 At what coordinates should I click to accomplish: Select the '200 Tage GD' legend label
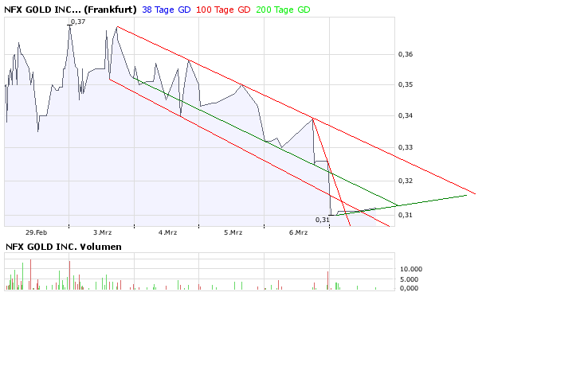click(x=283, y=10)
